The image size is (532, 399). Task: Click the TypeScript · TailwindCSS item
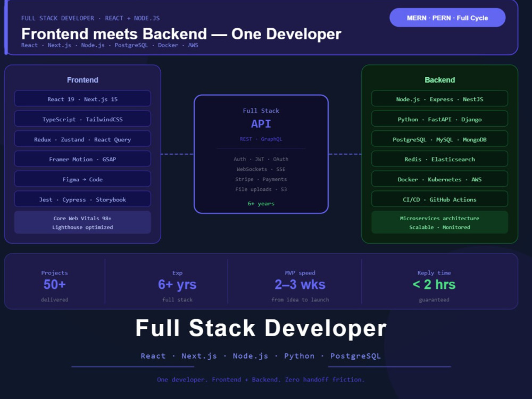pos(82,119)
